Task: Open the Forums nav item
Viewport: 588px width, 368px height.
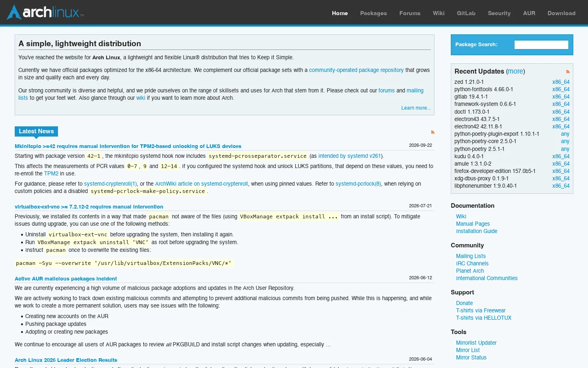Action: click(410, 13)
